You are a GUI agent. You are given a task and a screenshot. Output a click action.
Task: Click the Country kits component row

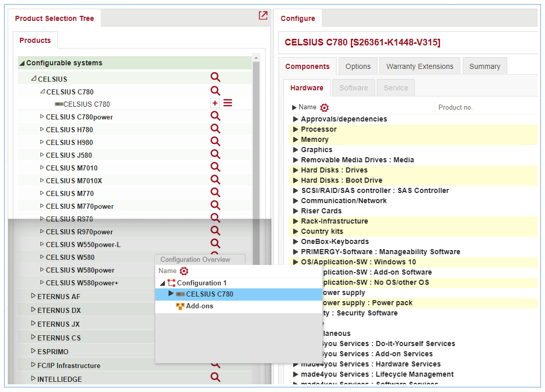(x=413, y=232)
